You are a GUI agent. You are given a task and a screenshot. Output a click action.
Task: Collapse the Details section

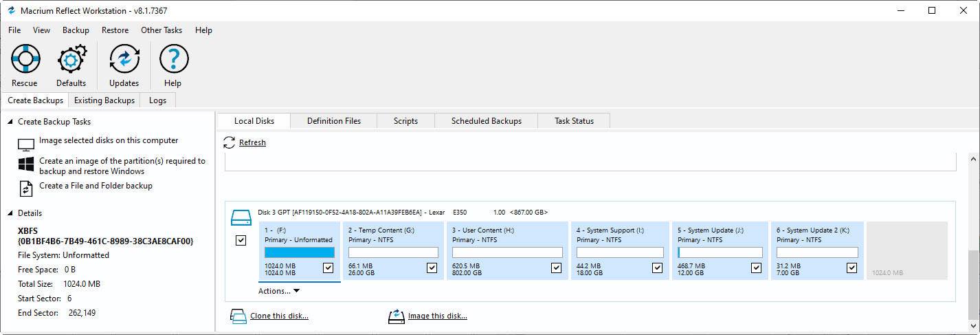coord(11,213)
